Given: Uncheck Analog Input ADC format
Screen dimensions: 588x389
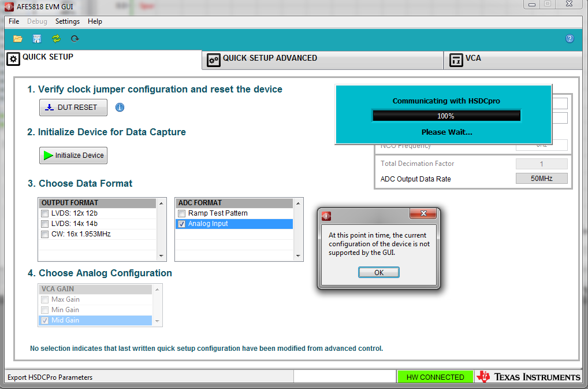Looking at the screenshot, I should 182,224.
